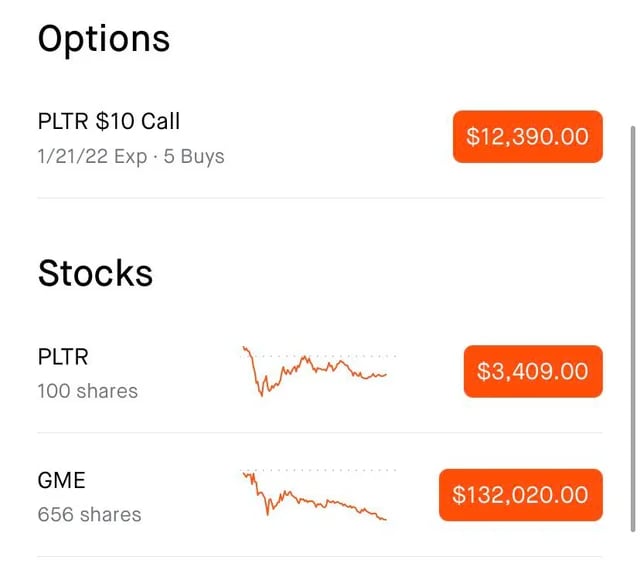The width and height of the screenshot is (640, 563).
Task: Select the GME ticker under Stocks
Action: point(61,481)
